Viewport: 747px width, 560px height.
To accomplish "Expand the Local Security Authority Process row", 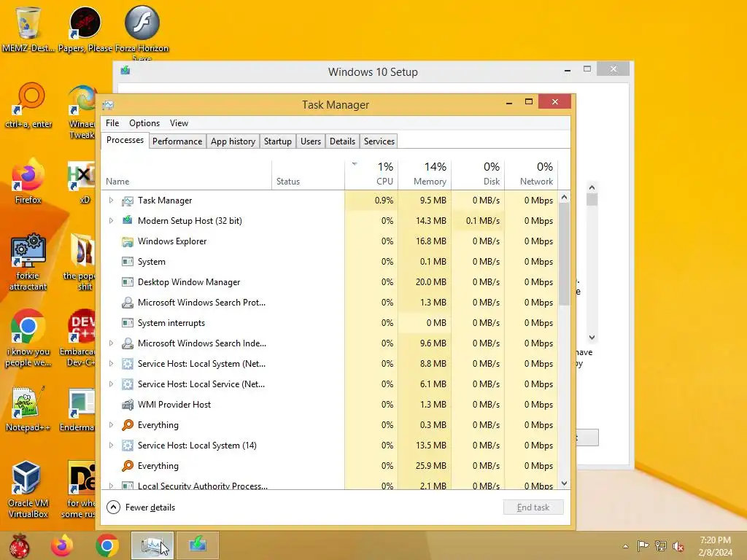I will (111, 486).
